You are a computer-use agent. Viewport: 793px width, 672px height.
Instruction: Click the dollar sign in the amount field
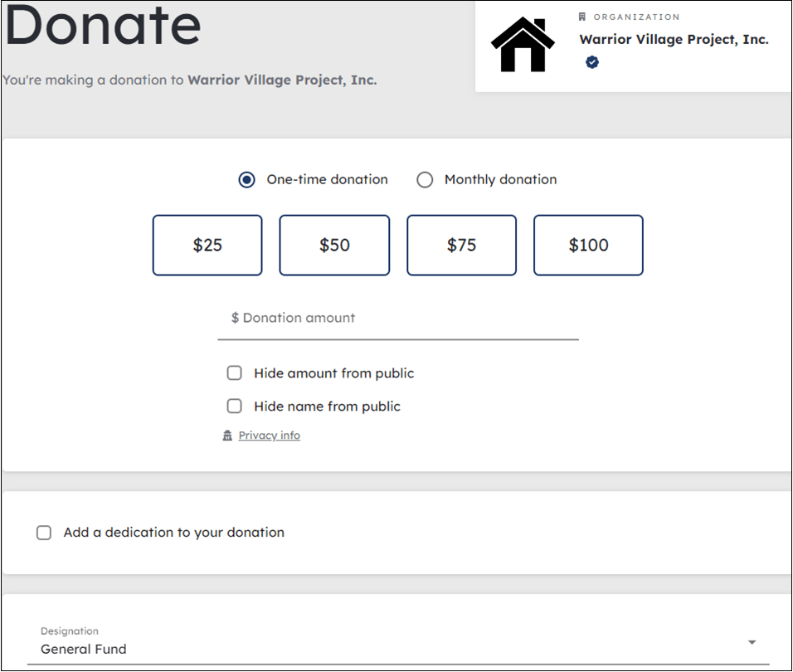(232, 318)
